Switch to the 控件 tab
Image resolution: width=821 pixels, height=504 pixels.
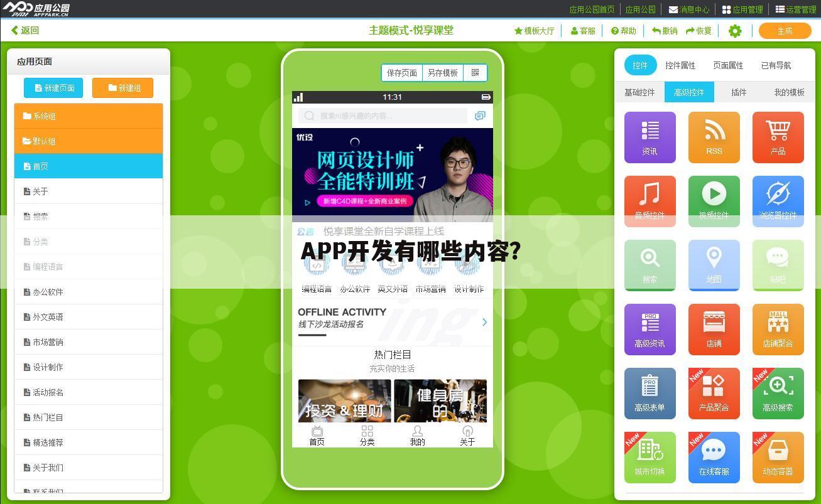coord(640,65)
